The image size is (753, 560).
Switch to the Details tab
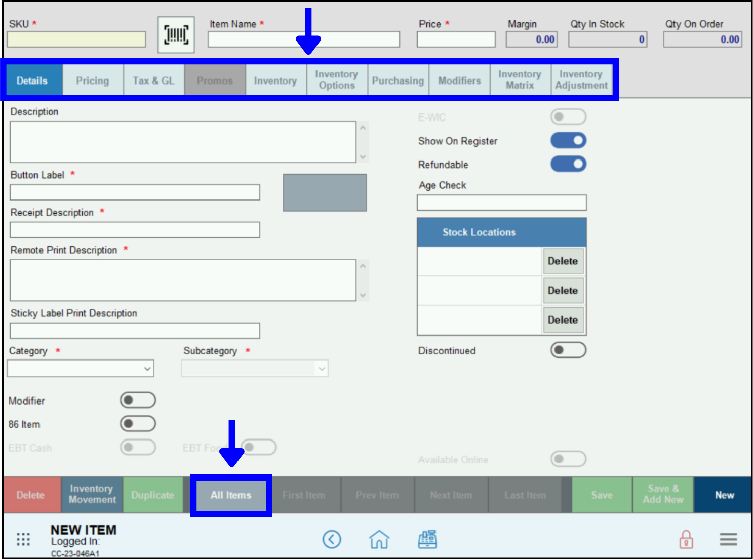click(32, 80)
